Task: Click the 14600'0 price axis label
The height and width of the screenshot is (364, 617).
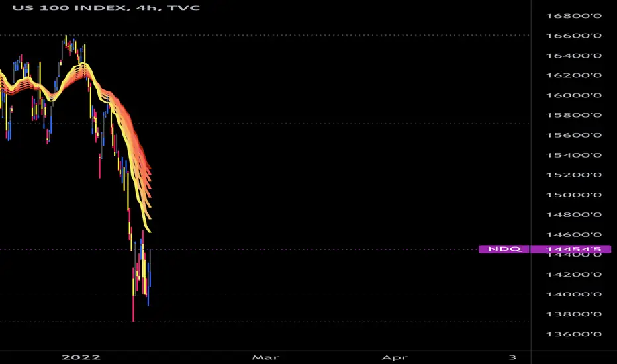Action: click(574, 234)
